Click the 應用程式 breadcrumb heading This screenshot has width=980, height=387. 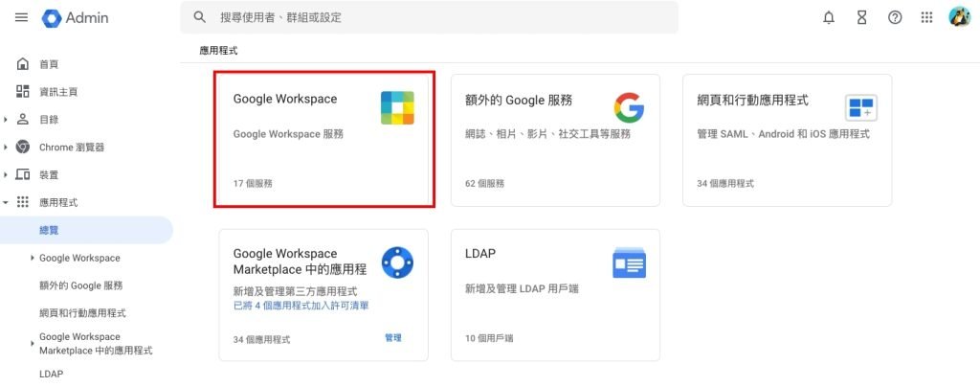(x=219, y=51)
